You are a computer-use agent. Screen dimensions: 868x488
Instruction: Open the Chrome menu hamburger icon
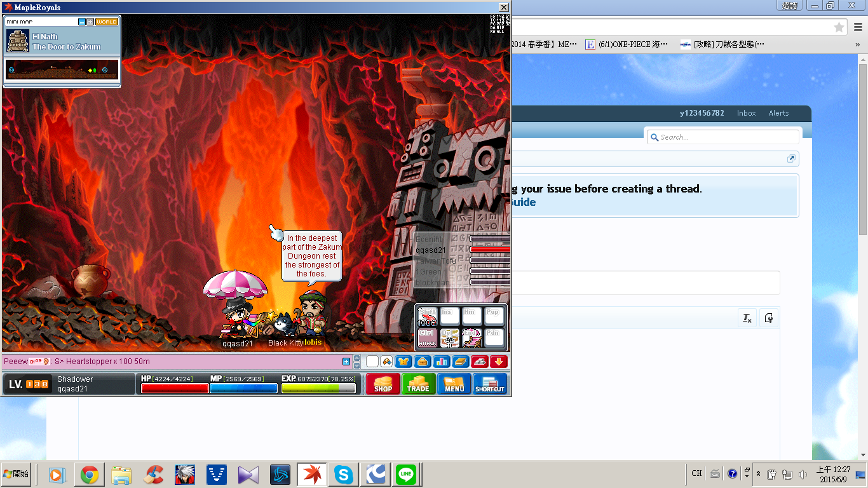pos(858,27)
